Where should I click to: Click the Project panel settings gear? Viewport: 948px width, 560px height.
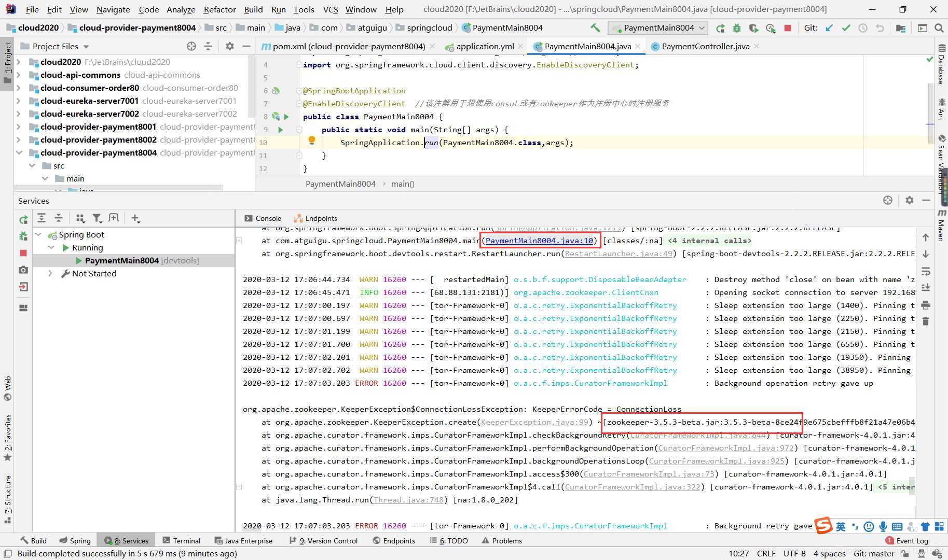click(x=229, y=46)
